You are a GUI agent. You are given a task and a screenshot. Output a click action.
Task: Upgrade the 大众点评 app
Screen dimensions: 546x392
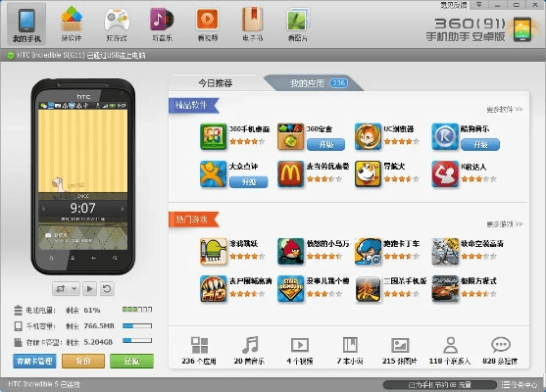coord(249,181)
